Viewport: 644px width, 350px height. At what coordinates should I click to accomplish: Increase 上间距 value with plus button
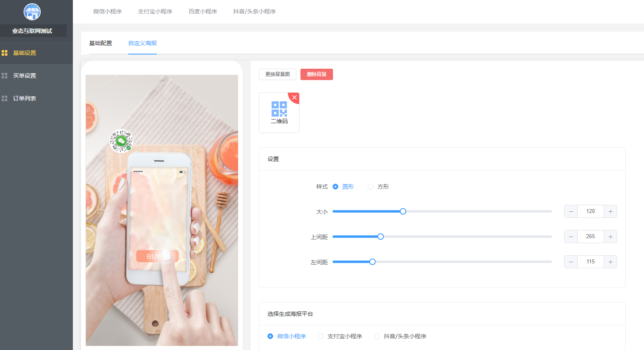(610, 237)
